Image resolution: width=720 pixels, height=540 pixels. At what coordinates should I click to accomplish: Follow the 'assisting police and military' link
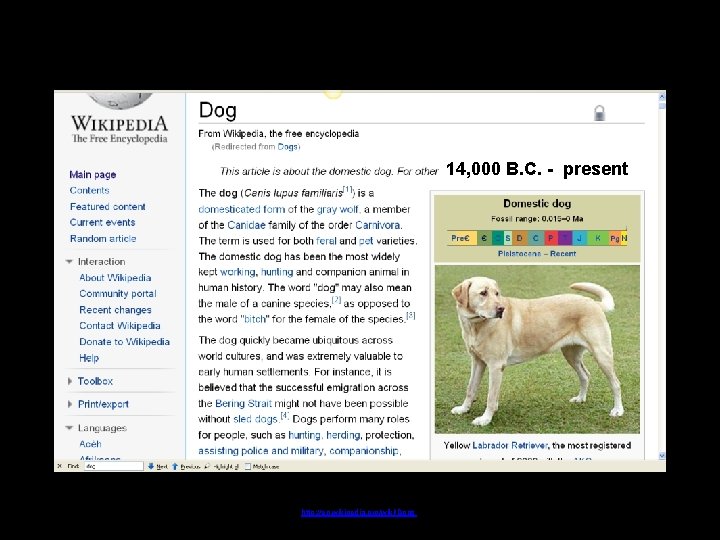point(261,450)
